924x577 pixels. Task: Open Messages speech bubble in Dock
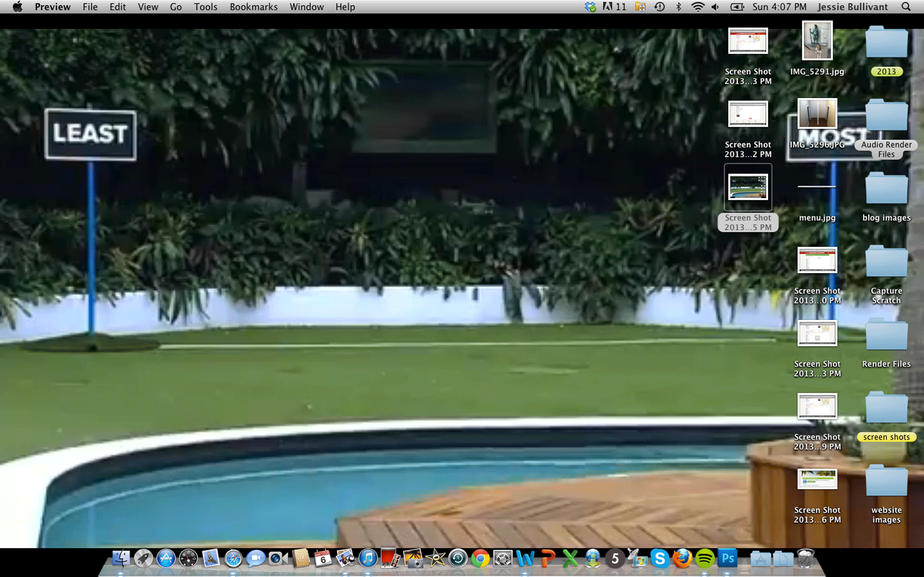(256, 558)
